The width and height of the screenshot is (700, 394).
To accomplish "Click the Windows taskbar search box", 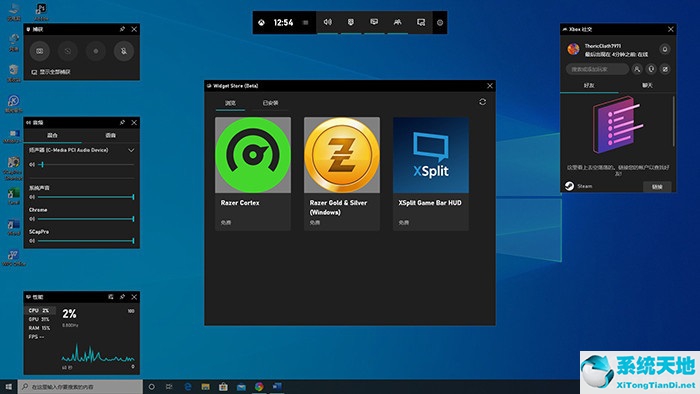I will click(80, 387).
